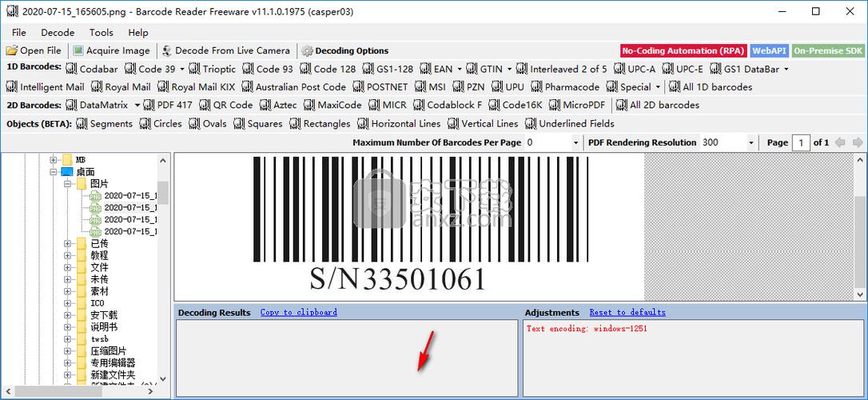
Task: Enable All 2D barcodes
Action: (x=658, y=105)
